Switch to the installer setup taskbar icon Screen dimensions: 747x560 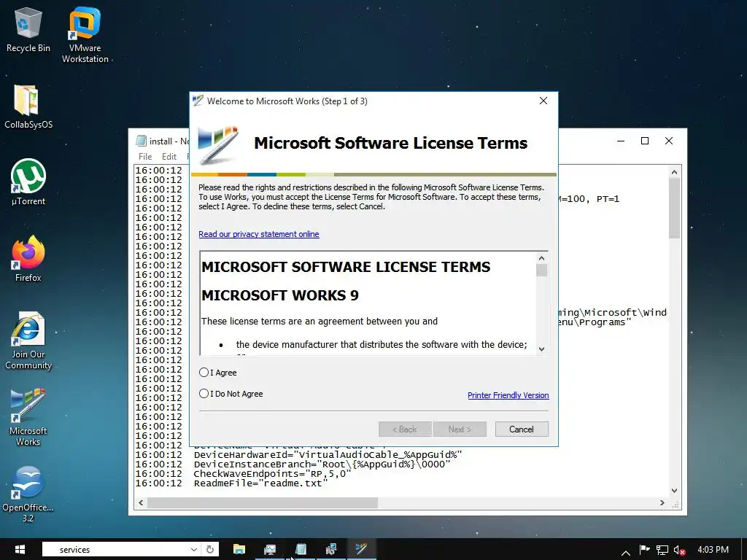click(x=330, y=550)
